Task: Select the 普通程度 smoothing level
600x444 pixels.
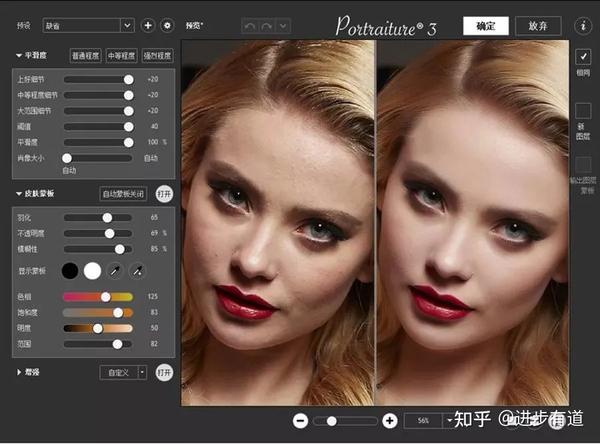Action: (x=86, y=56)
